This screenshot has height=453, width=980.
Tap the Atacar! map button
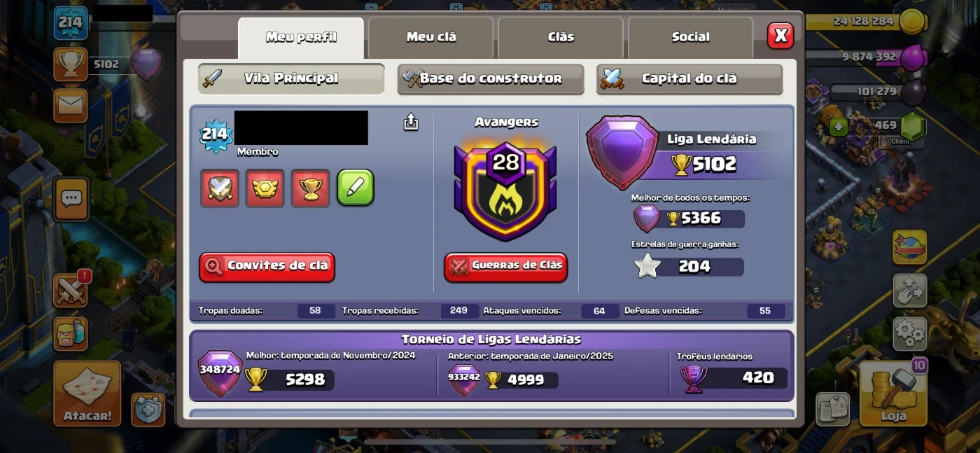coord(87,393)
